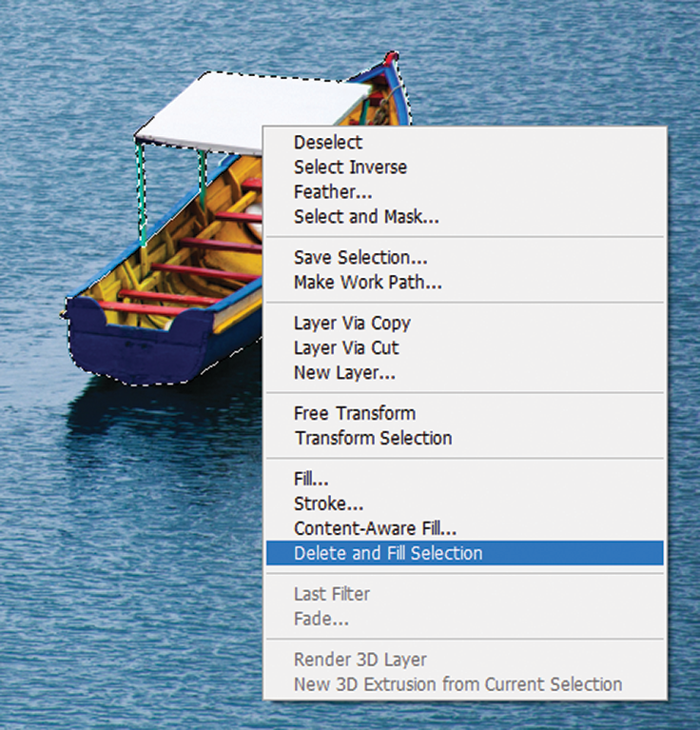
Task: Open the Feather... option
Action: coord(331,192)
